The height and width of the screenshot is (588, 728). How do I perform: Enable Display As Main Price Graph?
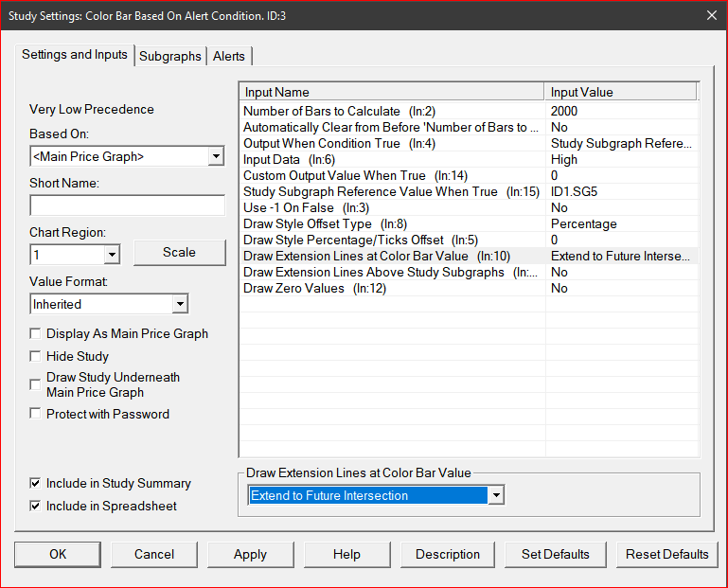pyautogui.click(x=36, y=333)
